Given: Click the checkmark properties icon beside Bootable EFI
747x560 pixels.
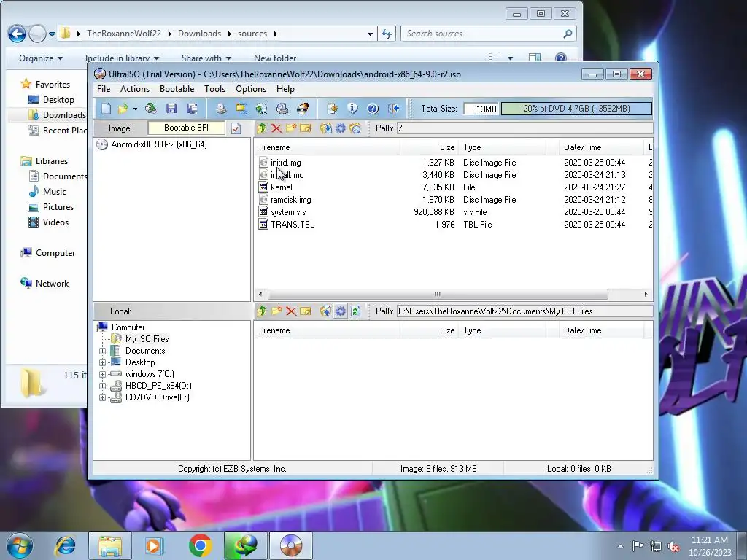Looking at the screenshot, I should 236,128.
